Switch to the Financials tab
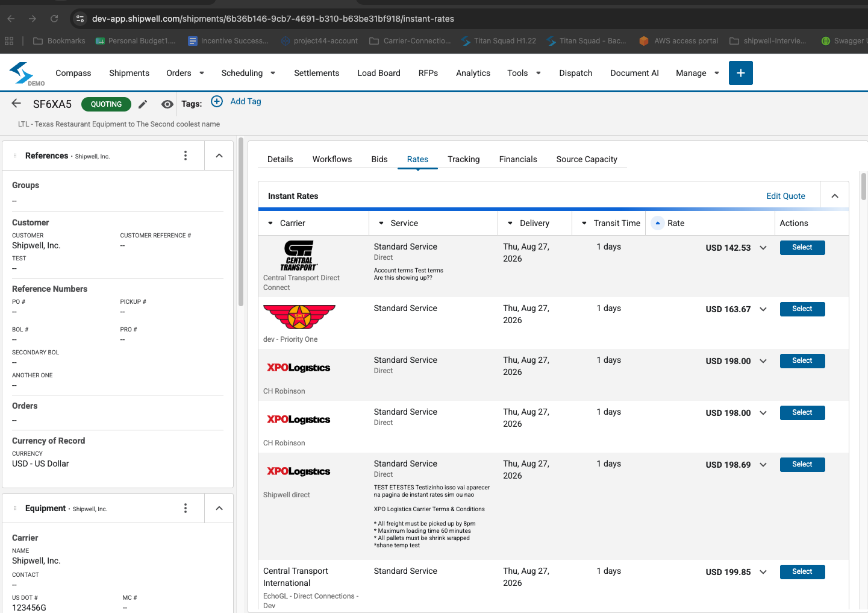 coord(518,159)
